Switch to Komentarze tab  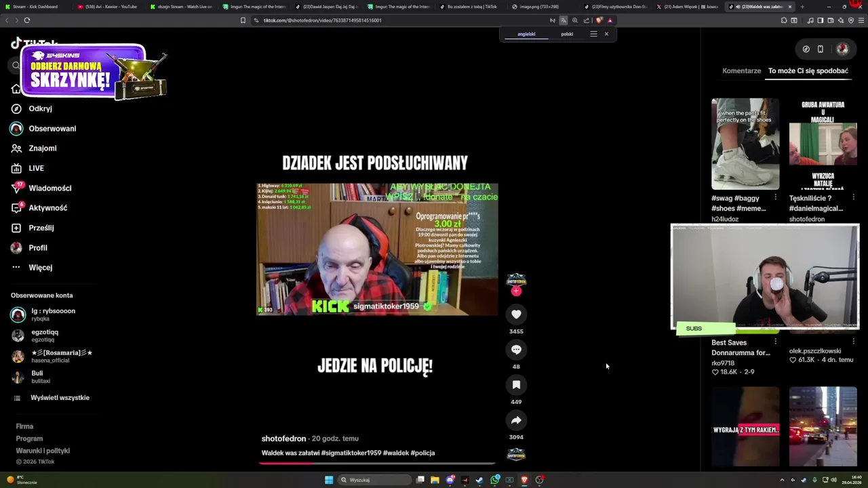point(741,70)
